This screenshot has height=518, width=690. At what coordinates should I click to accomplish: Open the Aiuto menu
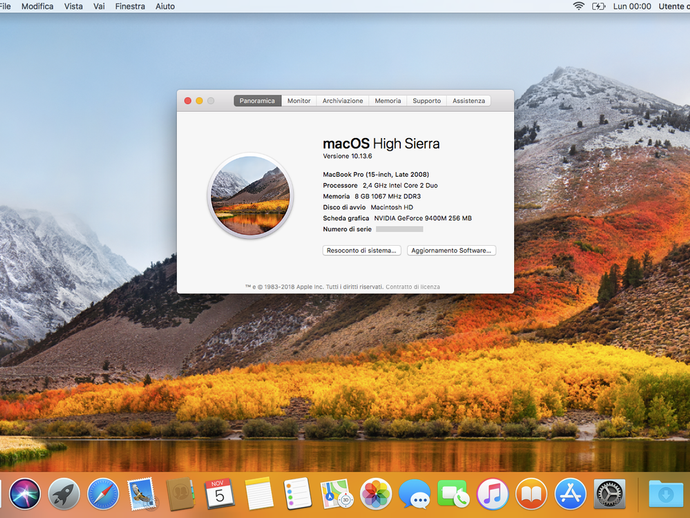click(x=165, y=6)
